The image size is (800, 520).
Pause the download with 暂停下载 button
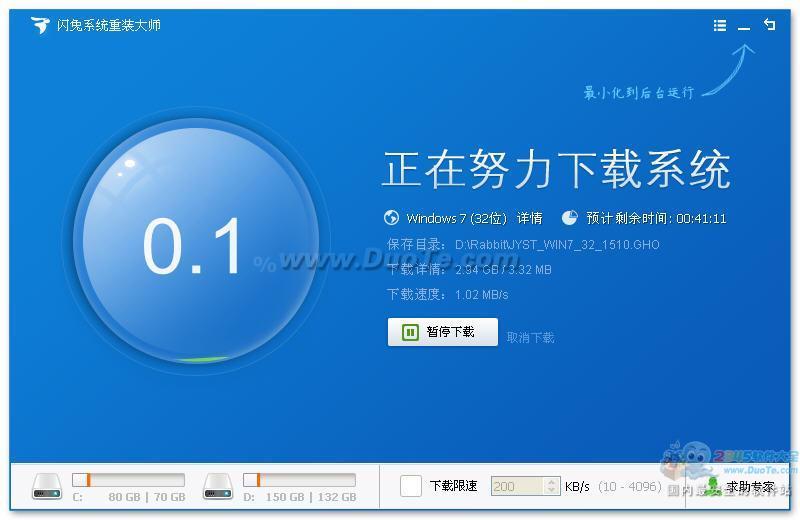[x=442, y=332]
